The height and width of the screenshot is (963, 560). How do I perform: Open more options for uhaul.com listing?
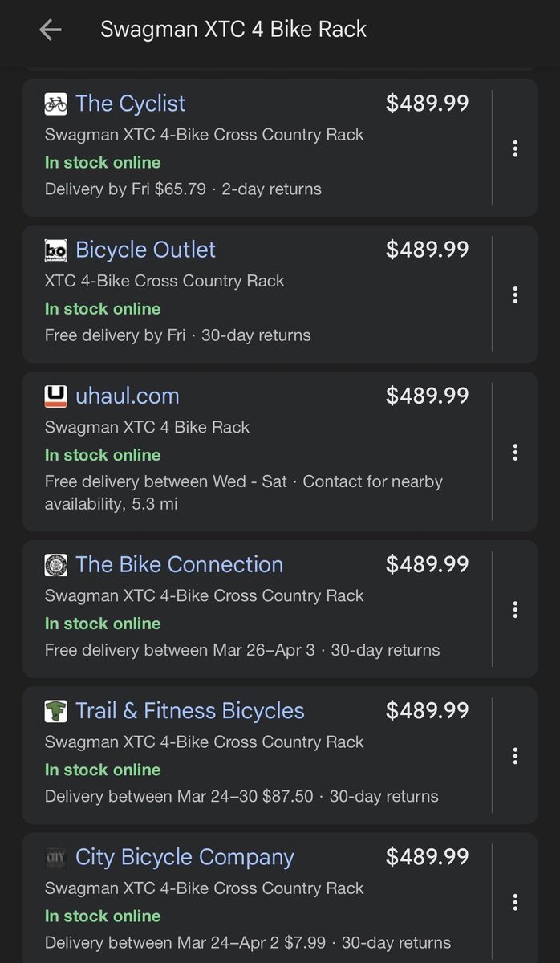pyautogui.click(x=515, y=452)
